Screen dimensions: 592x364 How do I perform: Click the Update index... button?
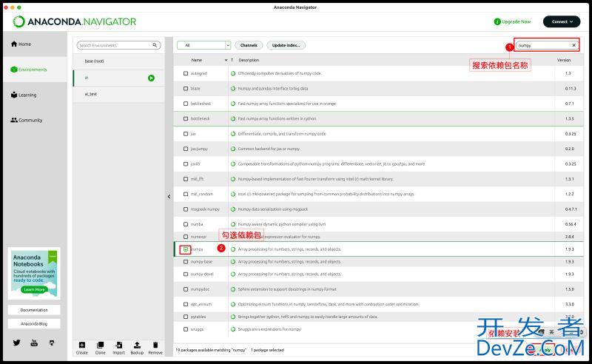click(286, 45)
